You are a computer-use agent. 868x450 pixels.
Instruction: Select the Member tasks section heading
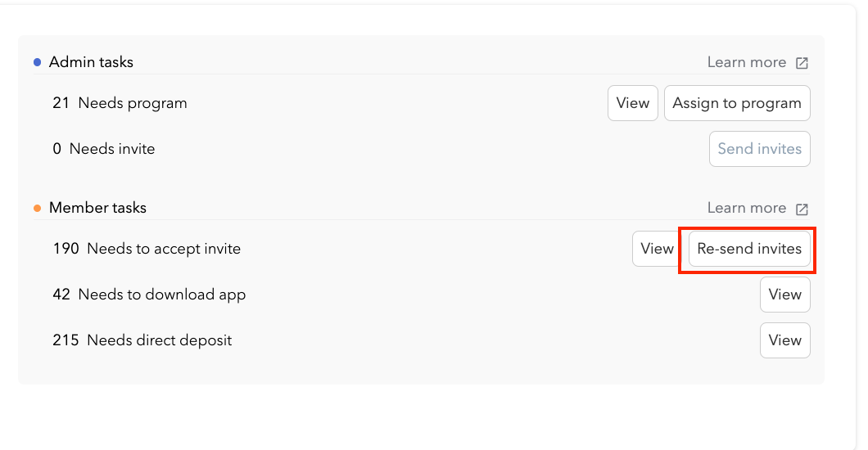pos(97,208)
